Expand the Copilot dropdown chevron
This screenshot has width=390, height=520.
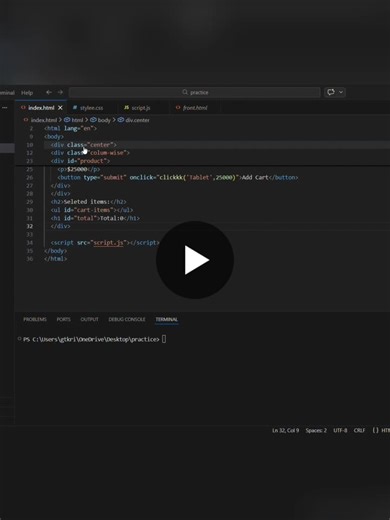tap(341, 92)
